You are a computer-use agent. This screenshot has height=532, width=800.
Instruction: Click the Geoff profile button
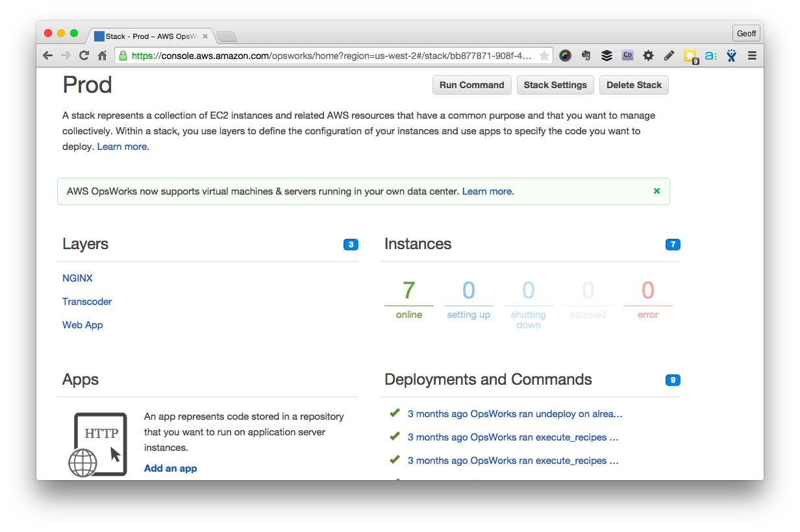tap(746, 33)
